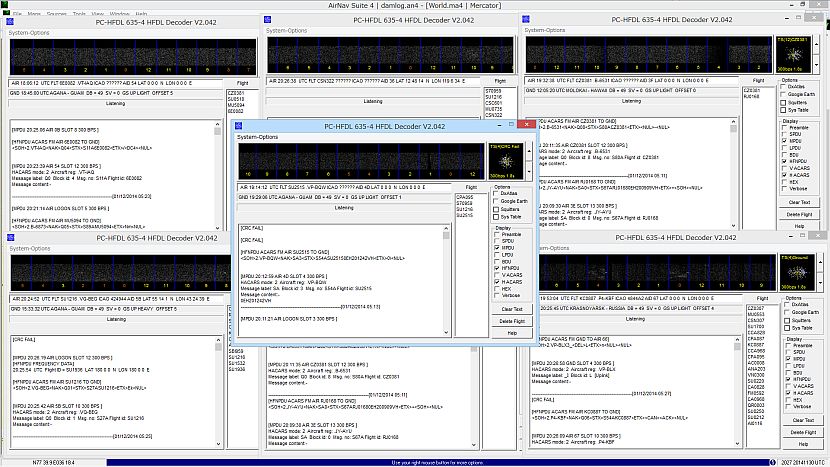Click scroll-down arrow of top-right window message log
The width and height of the screenshot is (830, 467).
tap(733, 226)
